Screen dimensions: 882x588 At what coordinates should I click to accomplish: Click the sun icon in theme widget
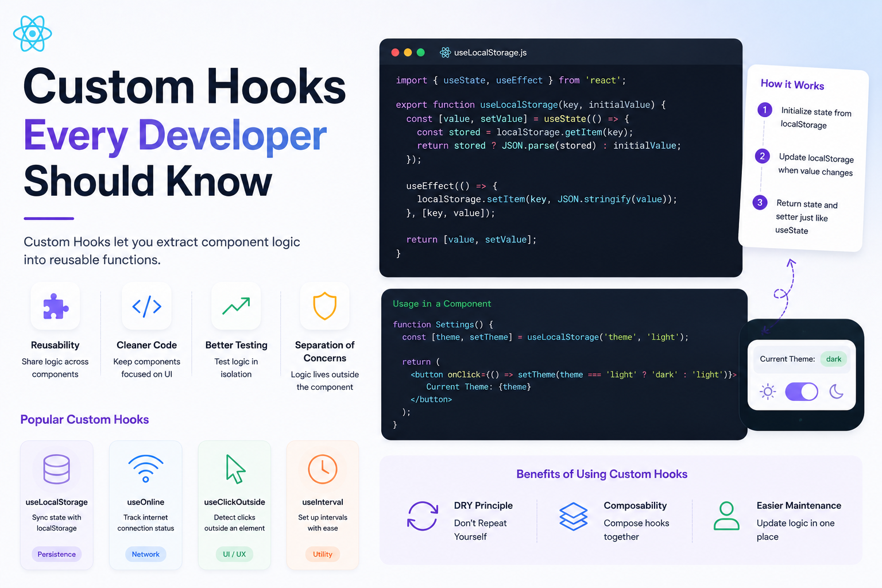click(x=768, y=392)
